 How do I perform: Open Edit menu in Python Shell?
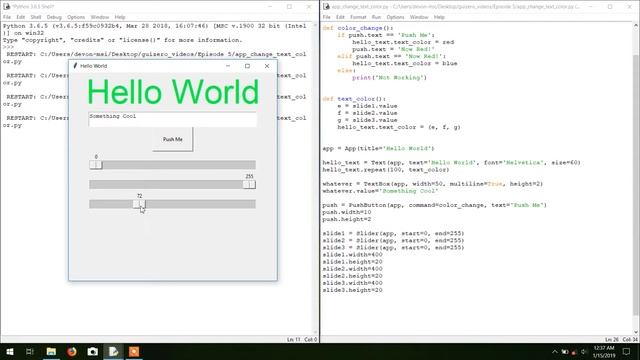tap(20, 17)
